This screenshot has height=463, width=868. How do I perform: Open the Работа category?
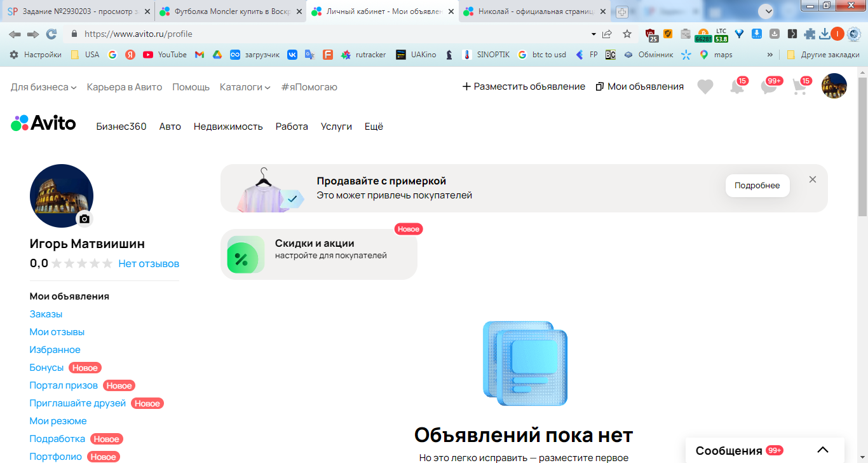292,127
